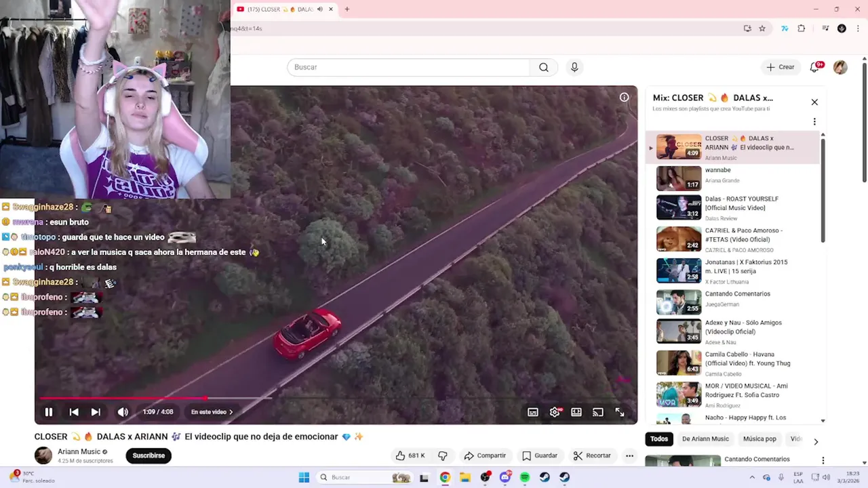Open the video player settings gear
868x488 pixels.
pos(555,412)
